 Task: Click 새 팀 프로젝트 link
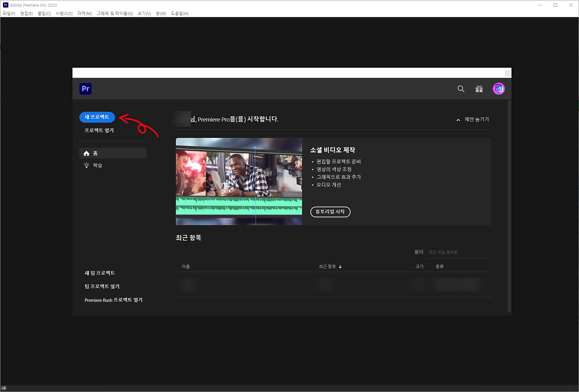point(99,273)
